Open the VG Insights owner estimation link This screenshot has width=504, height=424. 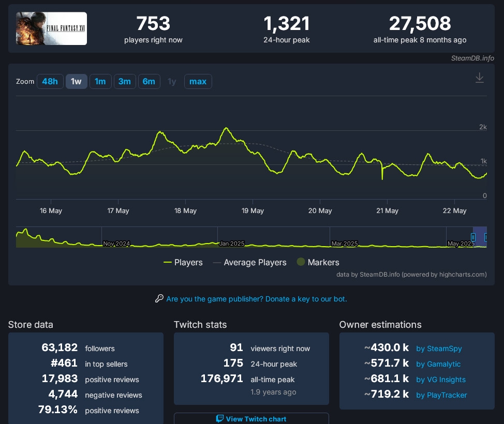point(441,380)
